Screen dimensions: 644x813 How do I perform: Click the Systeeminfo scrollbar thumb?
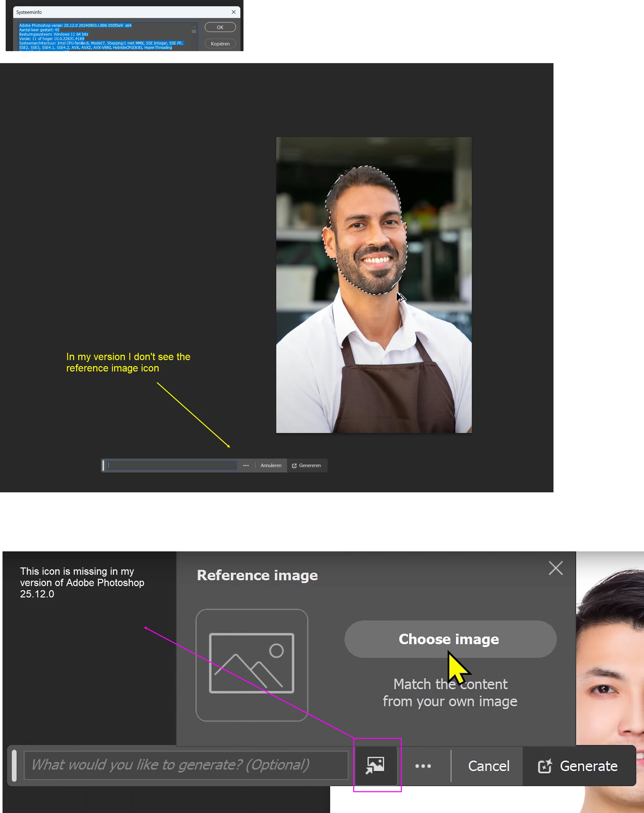click(x=194, y=32)
